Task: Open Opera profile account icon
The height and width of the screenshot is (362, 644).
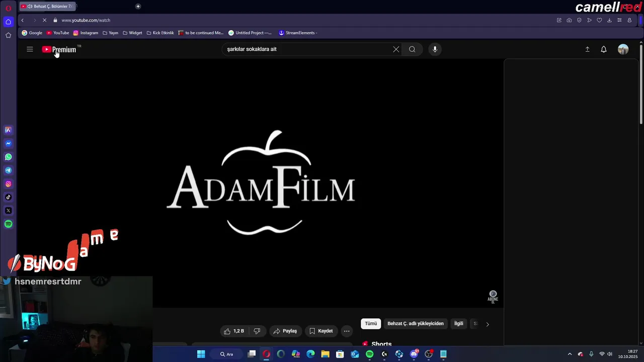Action: click(629, 20)
